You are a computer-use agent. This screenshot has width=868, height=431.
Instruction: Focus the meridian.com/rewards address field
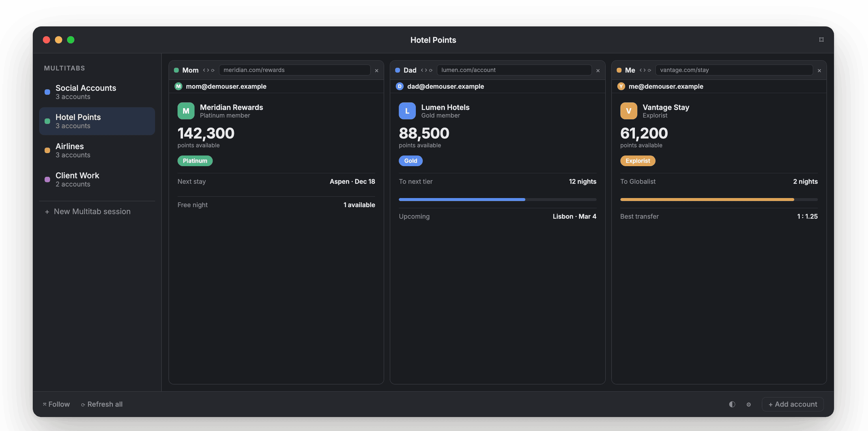(x=295, y=70)
